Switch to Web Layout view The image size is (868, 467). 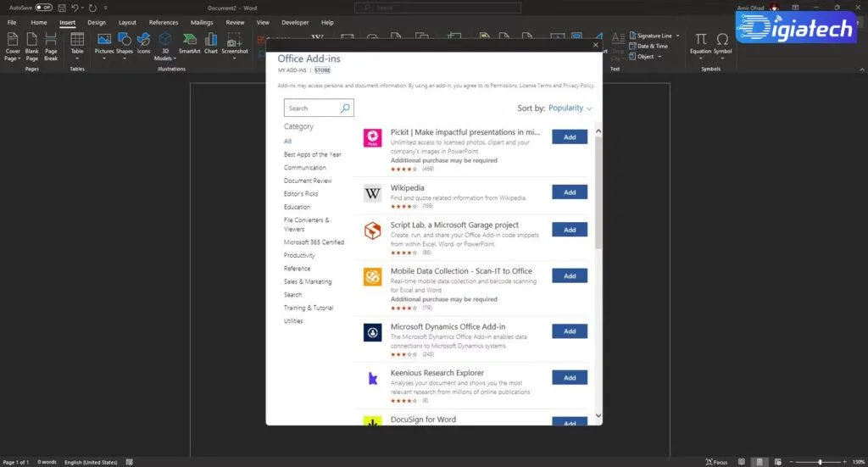pos(778,461)
